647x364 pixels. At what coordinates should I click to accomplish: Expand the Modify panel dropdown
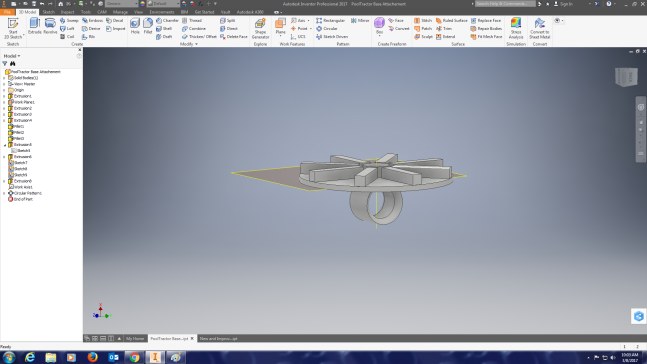[x=189, y=44]
